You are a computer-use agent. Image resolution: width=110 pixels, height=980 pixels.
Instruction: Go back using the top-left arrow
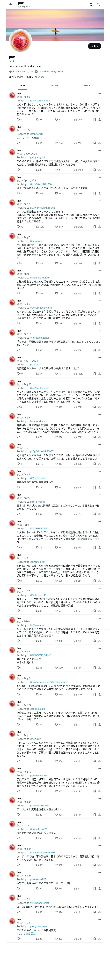[10, 5]
